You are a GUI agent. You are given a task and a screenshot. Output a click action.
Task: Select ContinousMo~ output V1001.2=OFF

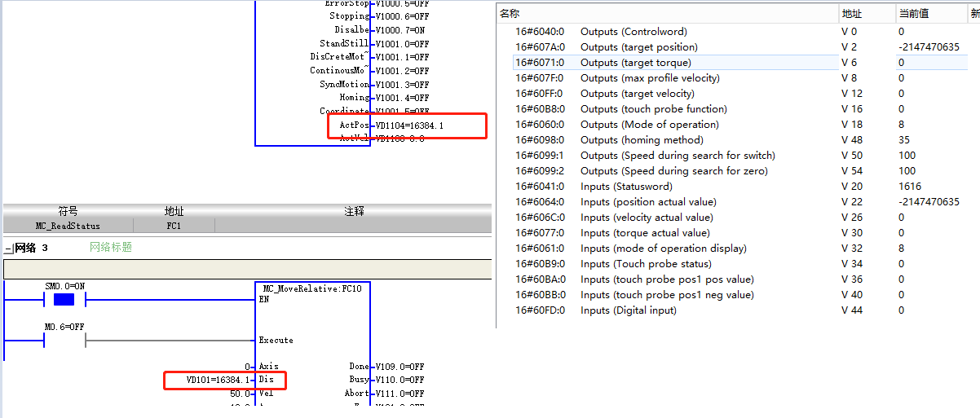[402, 70]
